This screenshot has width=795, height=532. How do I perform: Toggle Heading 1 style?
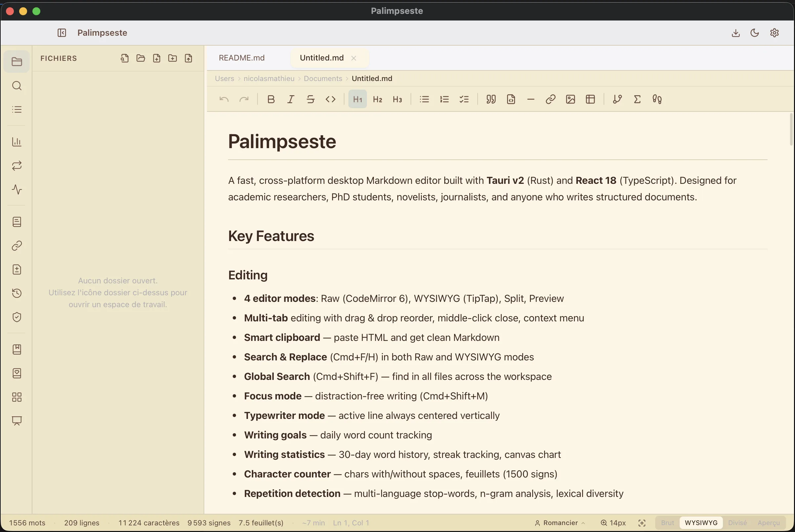pos(357,100)
